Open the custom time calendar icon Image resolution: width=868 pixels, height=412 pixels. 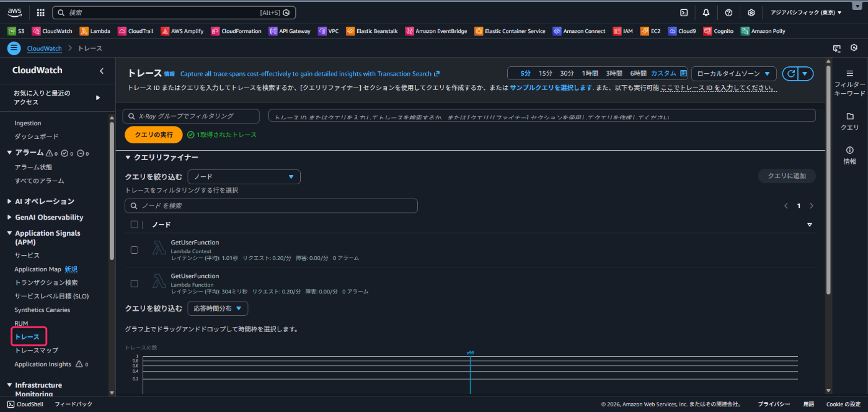683,73
